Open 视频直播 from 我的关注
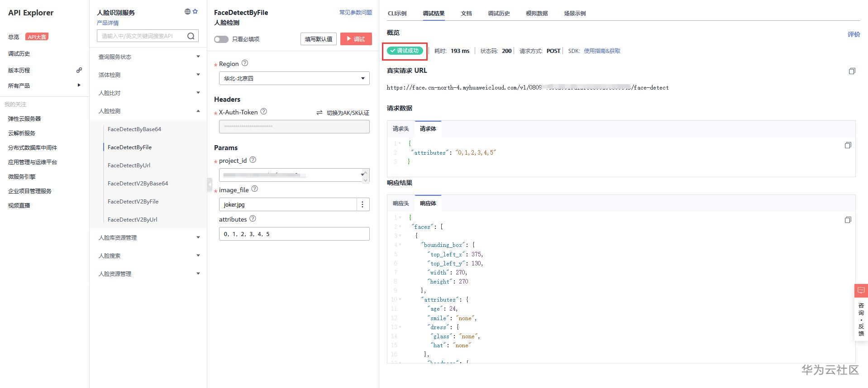The image size is (868, 388). 19,205
